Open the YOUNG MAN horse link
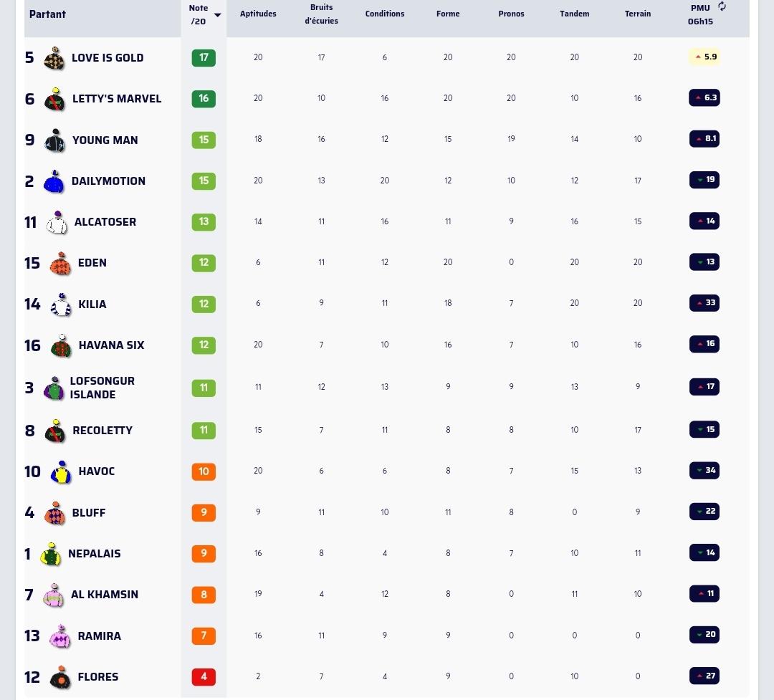Viewport: 774px width, 700px height. coord(105,140)
